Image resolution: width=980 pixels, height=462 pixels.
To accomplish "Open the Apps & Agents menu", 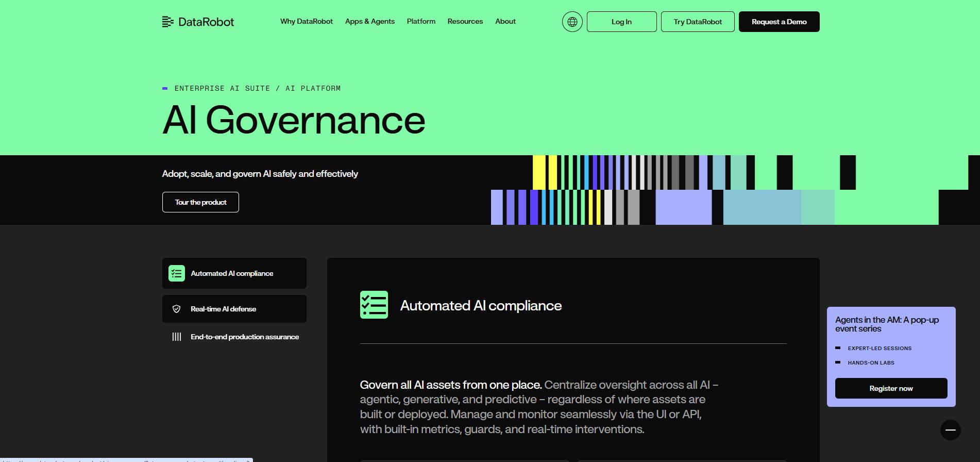I will [x=370, y=21].
